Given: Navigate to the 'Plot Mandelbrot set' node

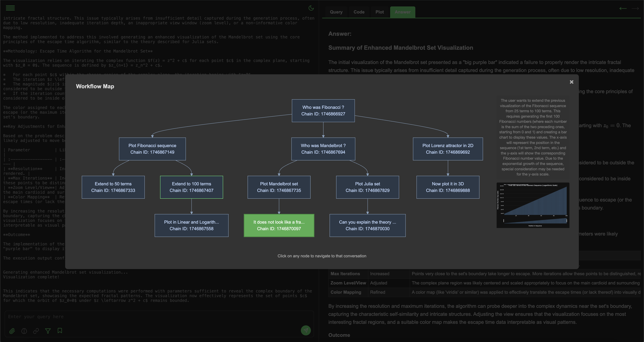Looking at the screenshot, I should pyautogui.click(x=279, y=187).
